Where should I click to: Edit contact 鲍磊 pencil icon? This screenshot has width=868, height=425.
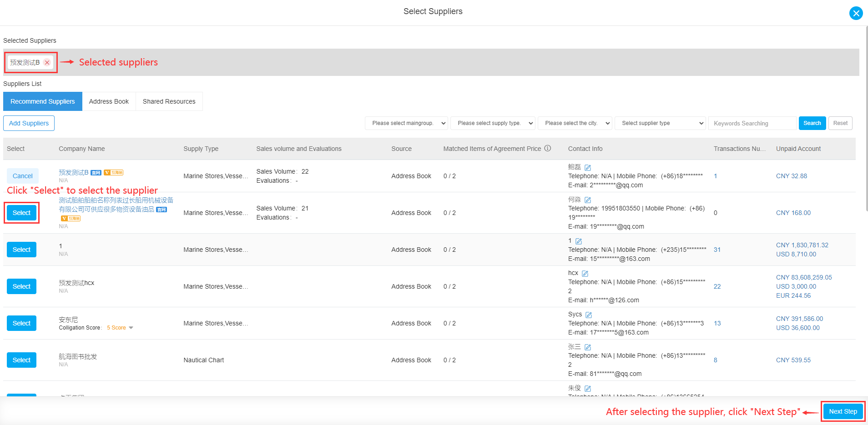pyautogui.click(x=588, y=167)
